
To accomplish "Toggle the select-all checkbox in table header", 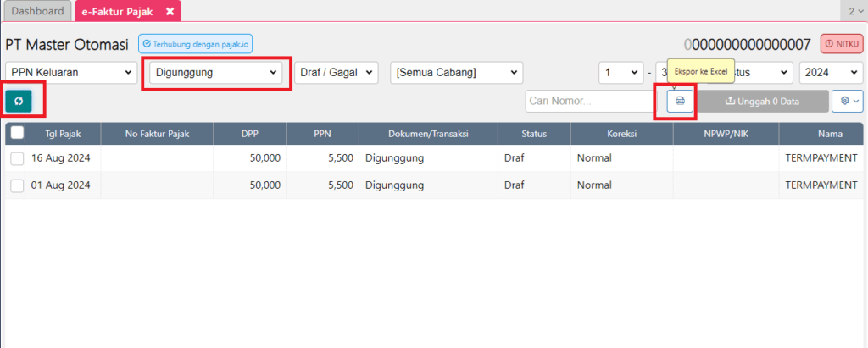I will pyautogui.click(x=18, y=133).
